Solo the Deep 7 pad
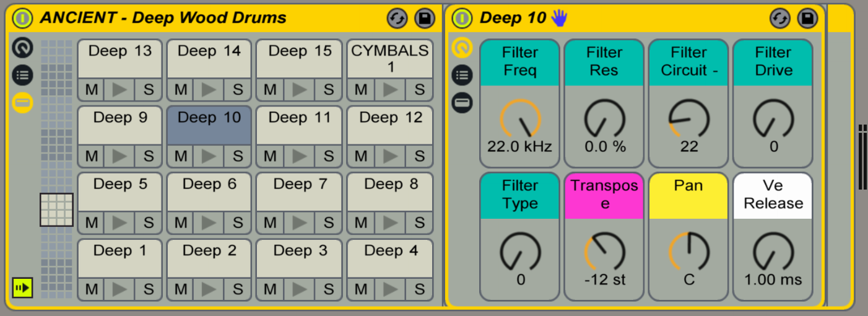868x316 pixels. point(328,222)
